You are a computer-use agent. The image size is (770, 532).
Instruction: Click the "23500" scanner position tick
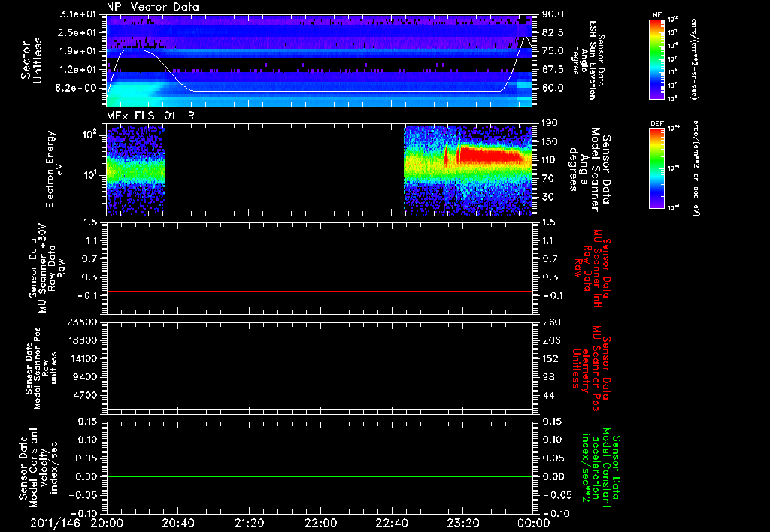pos(82,322)
